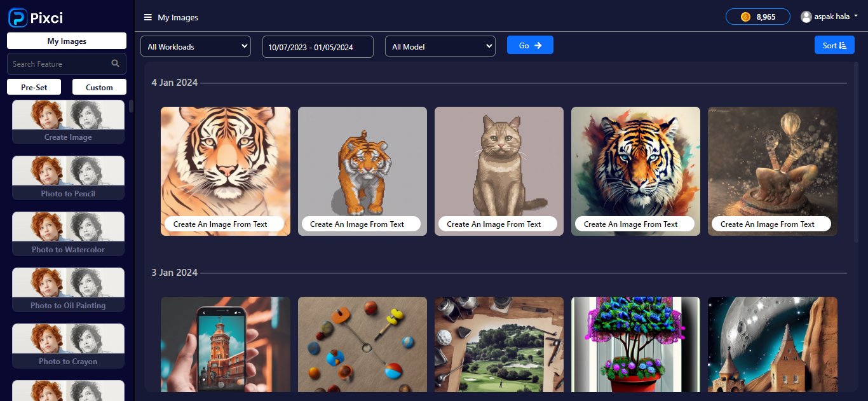
Task: Switch to the Pre-Set tab
Action: 34,87
